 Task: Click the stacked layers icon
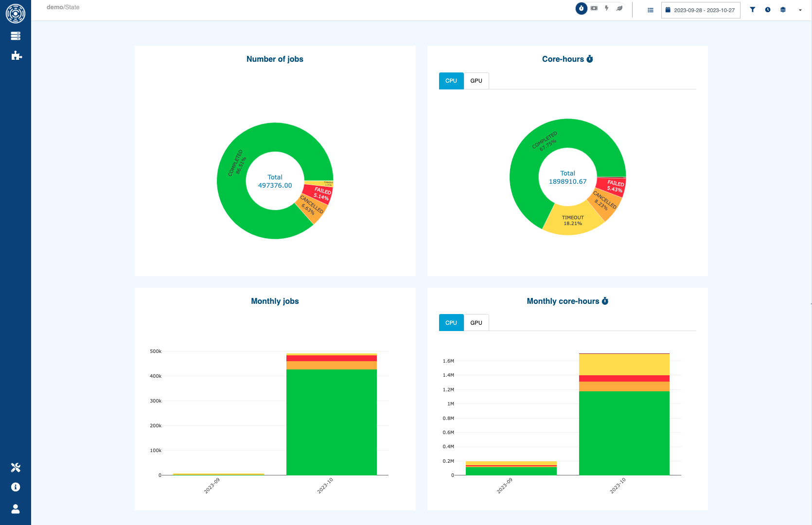[x=783, y=10]
